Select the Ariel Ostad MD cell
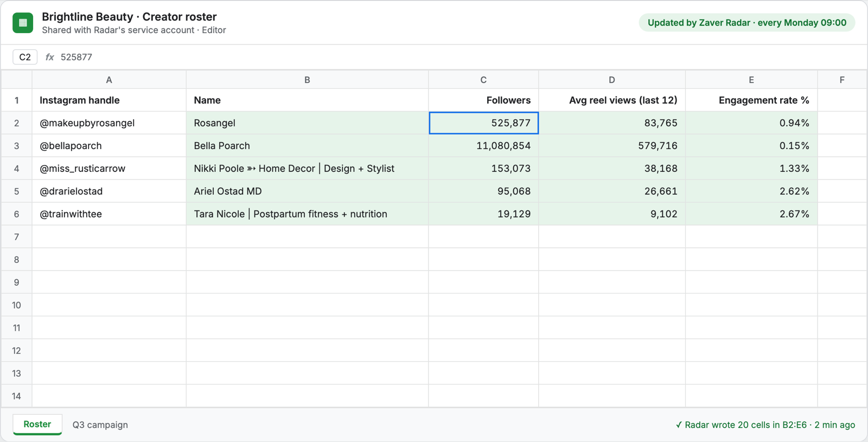 (x=307, y=191)
